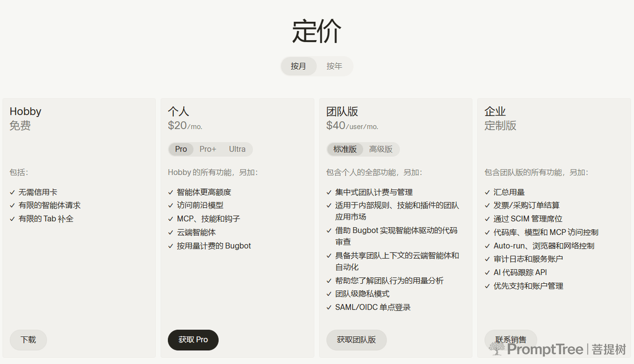Image resolution: width=634 pixels, height=364 pixels.
Task: Click the feature '优先支持和账户管理'
Action: pos(528,286)
